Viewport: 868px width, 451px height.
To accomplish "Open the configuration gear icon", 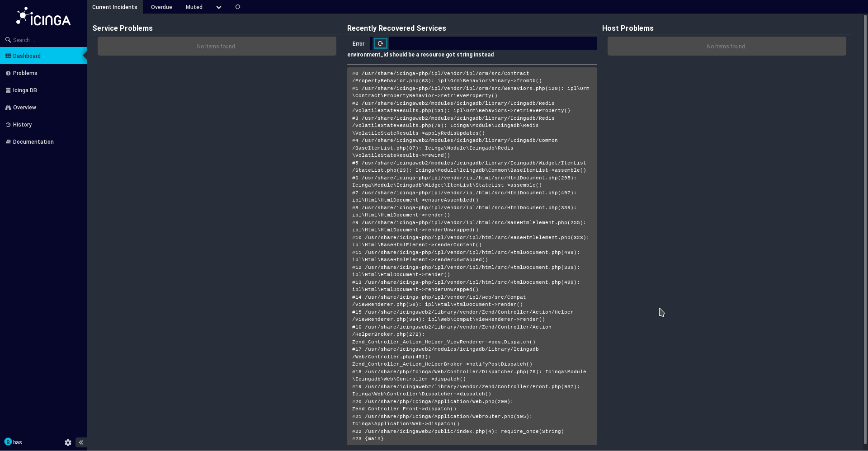I will pyautogui.click(x=68, y=442).
